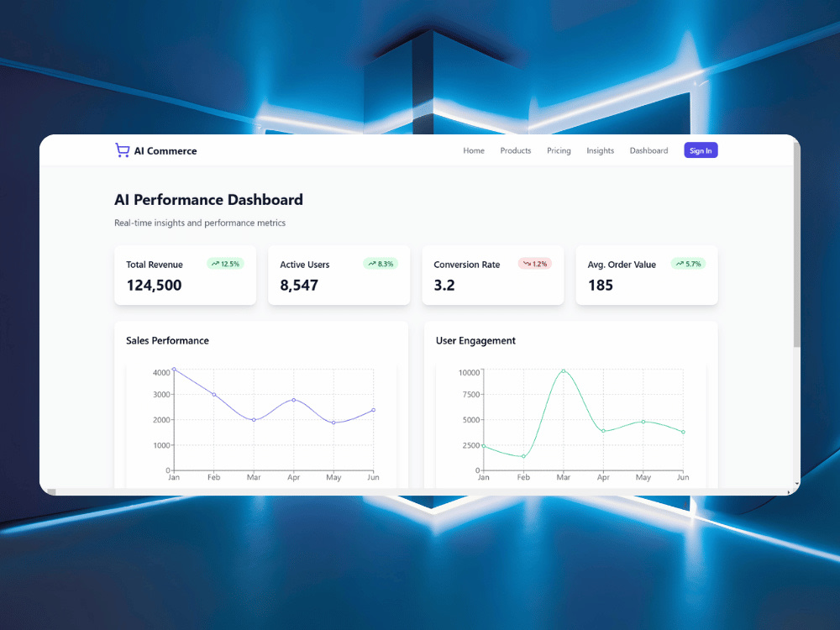The height and width of the screenshot is (630, 840).
Task: Click the AI Commerce brand name
Action: click(x=165, y=151)
